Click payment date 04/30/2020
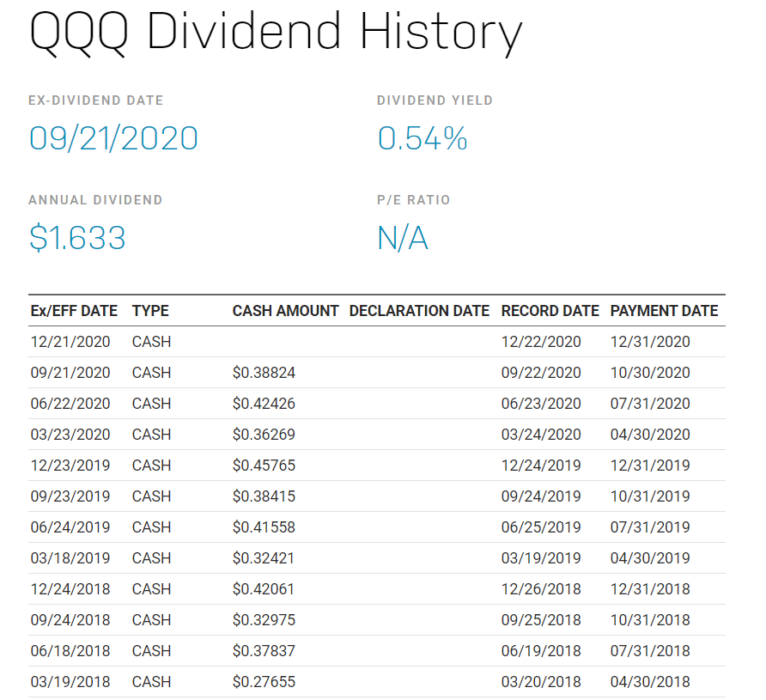 [x=650, y=435]
